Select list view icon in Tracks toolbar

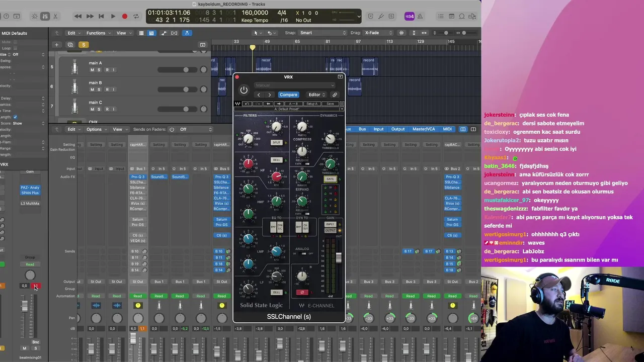click(151, 33)
